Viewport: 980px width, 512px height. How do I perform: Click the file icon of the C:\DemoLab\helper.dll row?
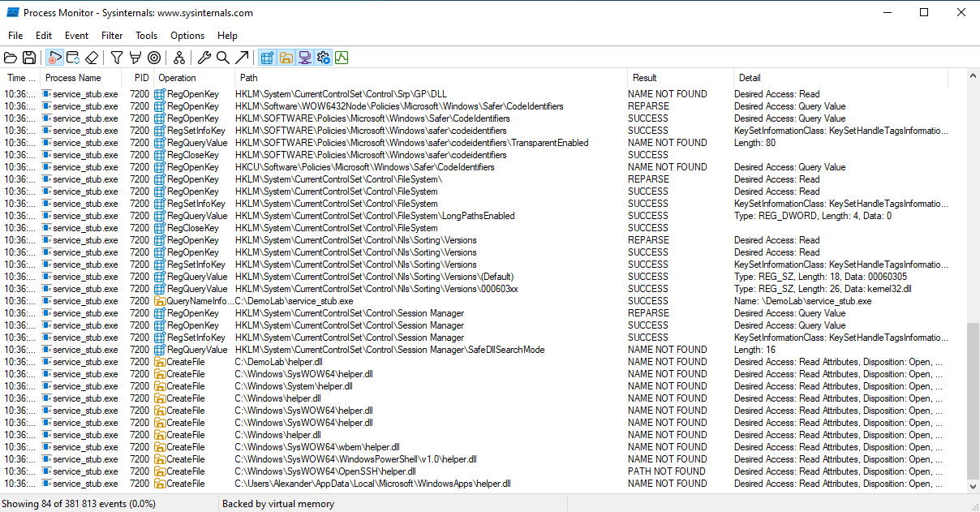[x=160, y=362]
